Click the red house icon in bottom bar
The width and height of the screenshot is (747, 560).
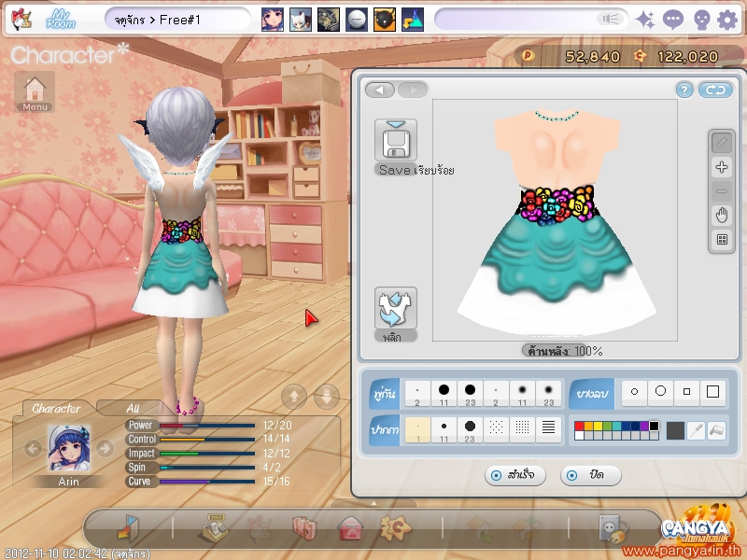pyautogui.click(x=350, y=528)
